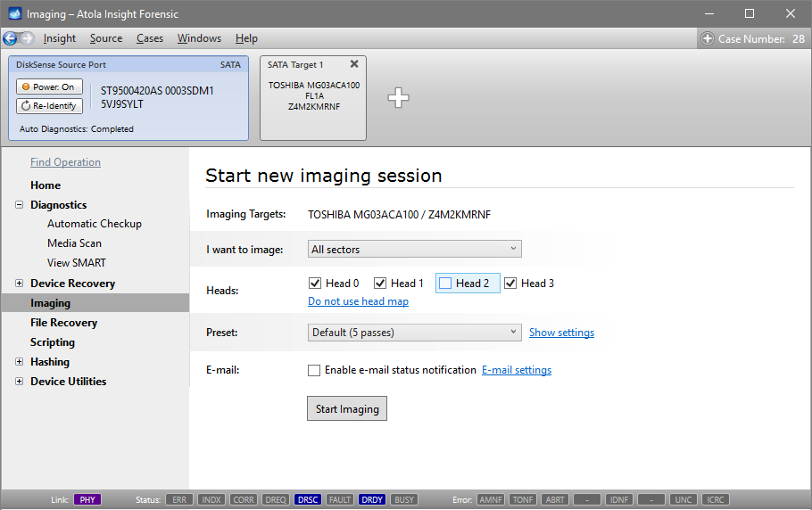Click the plus icon beside Case Number
This screenshot has width=812, height=510.
click(708, 39)
